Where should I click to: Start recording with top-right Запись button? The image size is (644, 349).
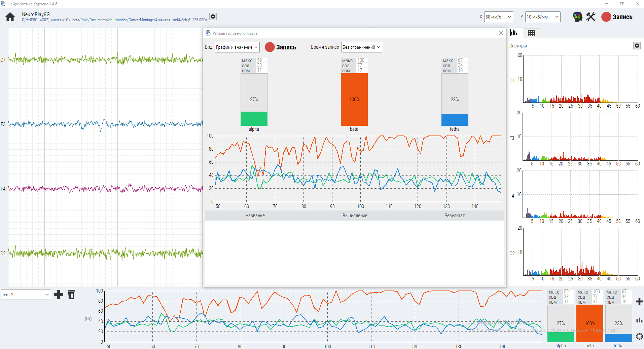[617, 17]
